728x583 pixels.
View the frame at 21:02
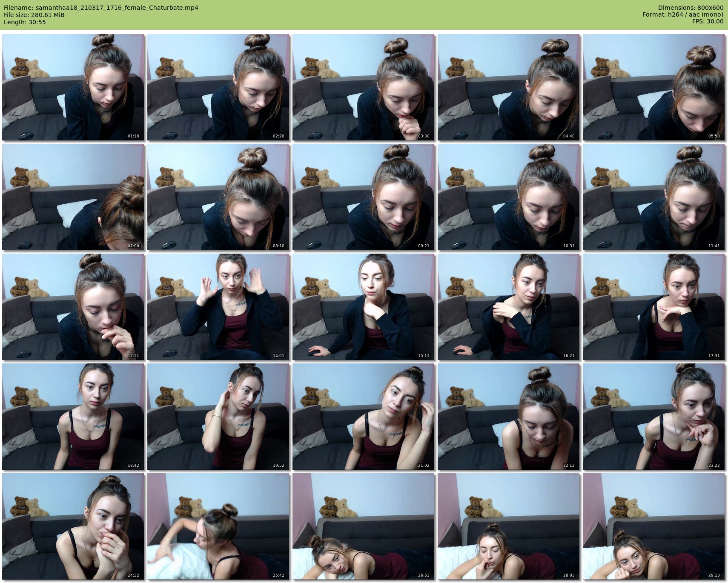pyautogui.click(x=364, y=417)
